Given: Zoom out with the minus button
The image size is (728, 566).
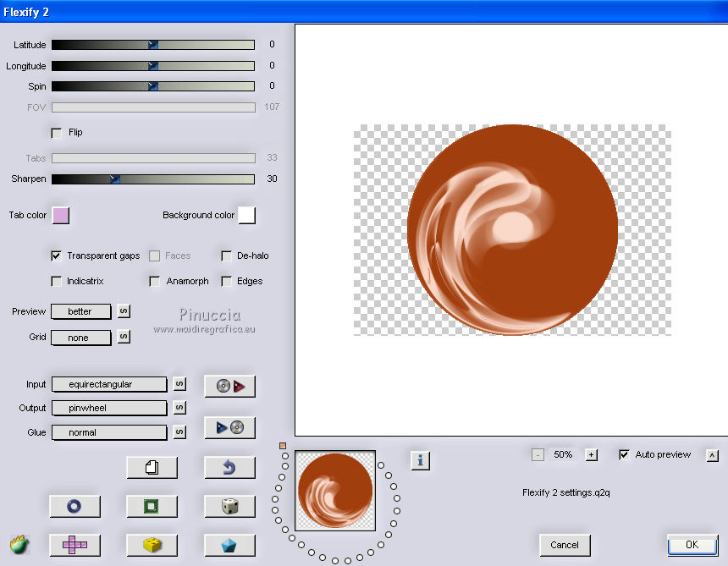Looking at the screenshot, I should click(x=538, y=454).
